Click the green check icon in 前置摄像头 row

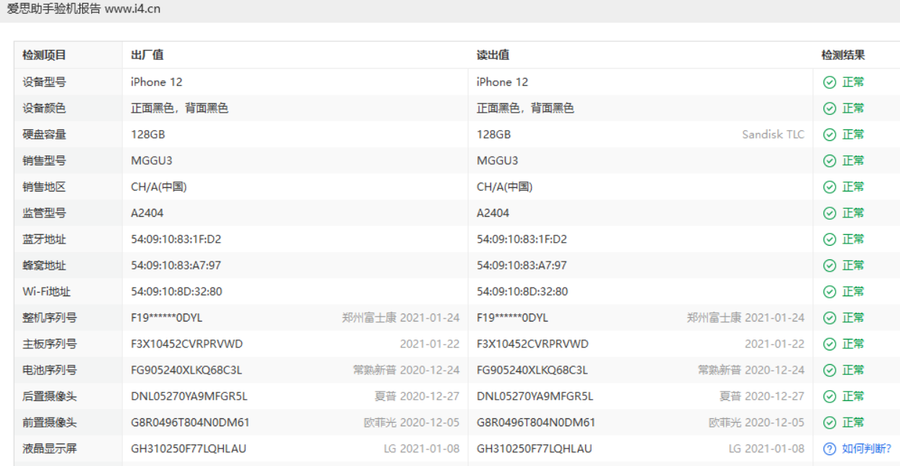click(x=829, y=422)
